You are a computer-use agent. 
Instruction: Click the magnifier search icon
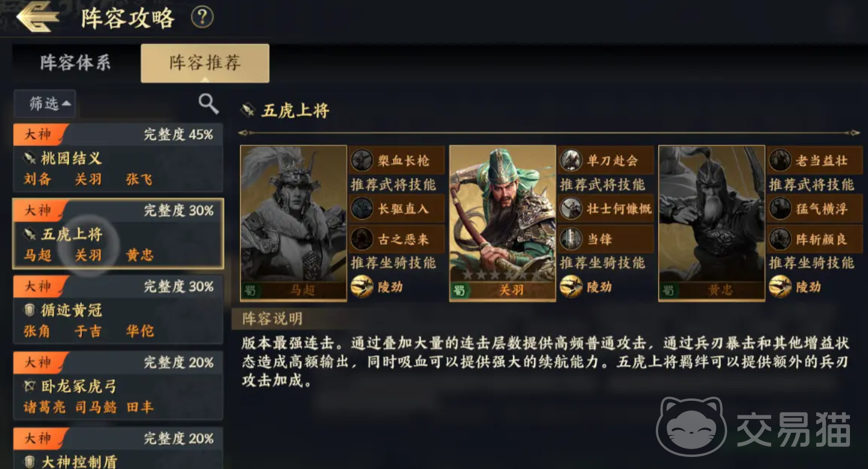[x=209, y=104]
